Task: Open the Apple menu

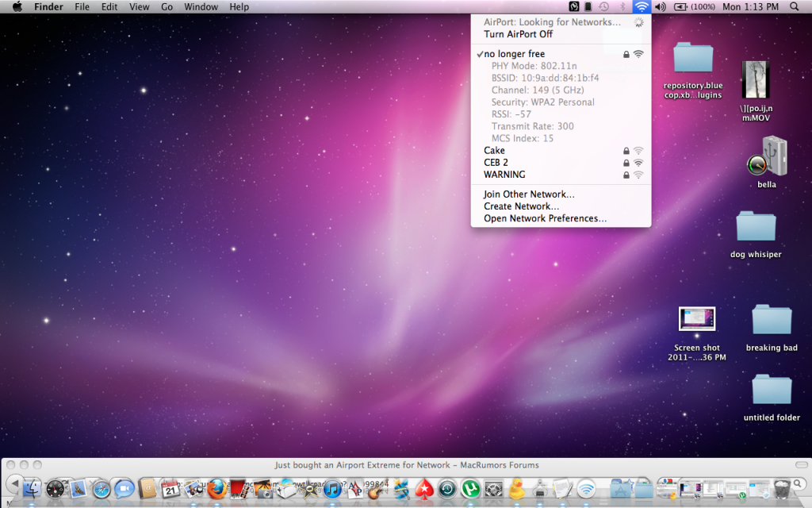Action: click(17, 6)
